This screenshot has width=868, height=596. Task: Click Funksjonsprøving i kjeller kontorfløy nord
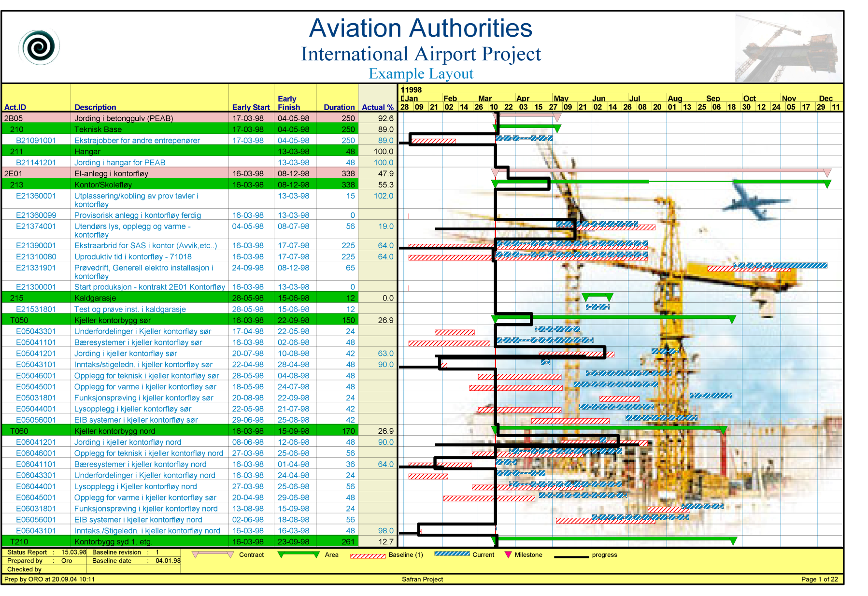tap(146, 509)
